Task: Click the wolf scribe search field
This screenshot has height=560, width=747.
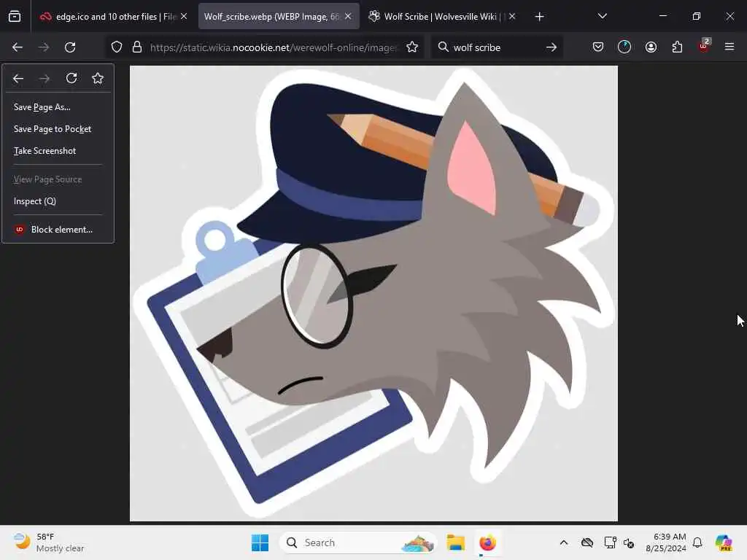Action: coord(495,47)
